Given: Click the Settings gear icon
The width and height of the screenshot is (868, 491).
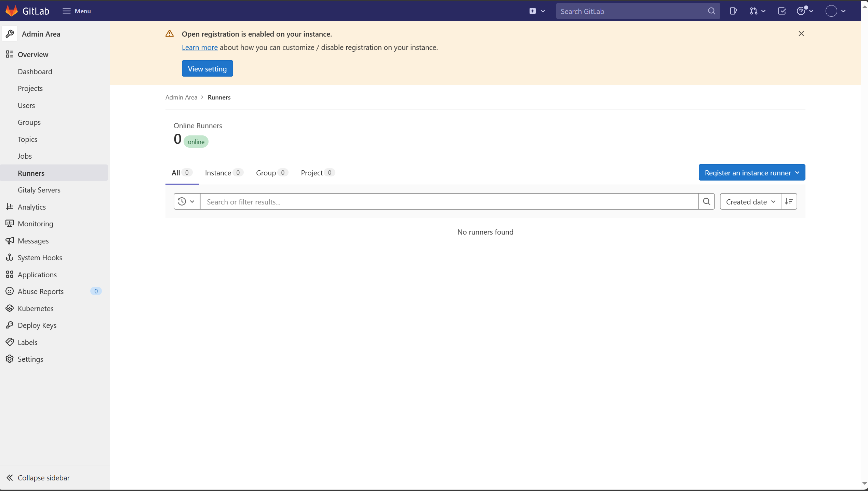Looking at the screenshot, I should click(x=10, y=359).
